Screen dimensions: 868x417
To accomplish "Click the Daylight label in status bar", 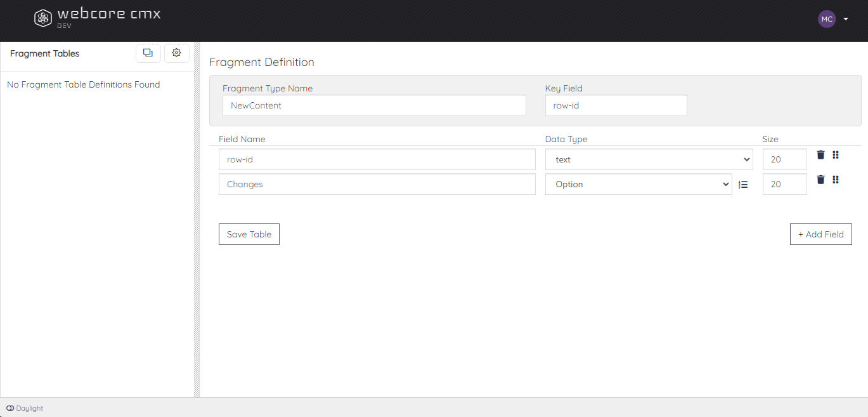I will coord(30,408).
